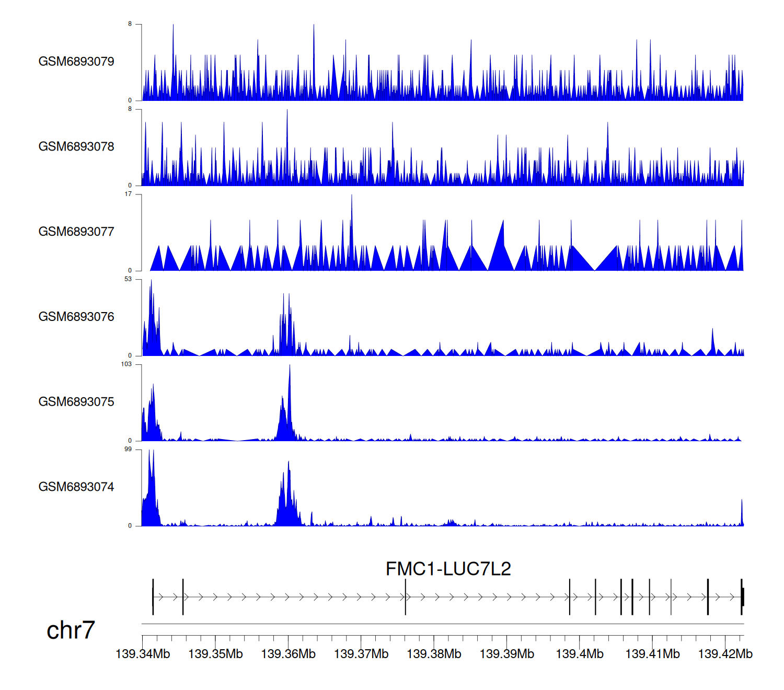This screenshot has width=784, height=690.
Task: Click the first exon of the FMC1-LUC7L2 gene
Action: pyautogui.click(x=153, y=597)
